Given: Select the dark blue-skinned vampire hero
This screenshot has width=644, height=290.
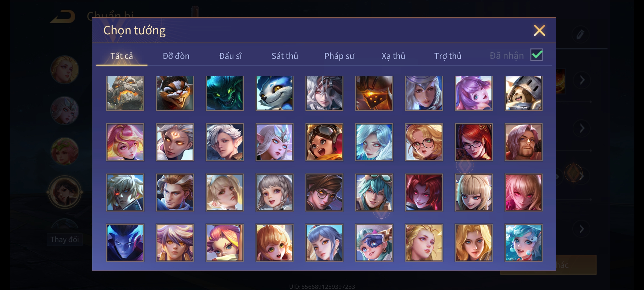Looking at the screenshot, I should [125, 243].
